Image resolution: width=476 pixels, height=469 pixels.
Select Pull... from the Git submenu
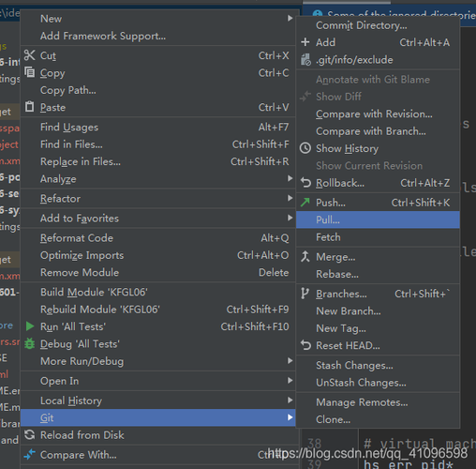[378, 219]
